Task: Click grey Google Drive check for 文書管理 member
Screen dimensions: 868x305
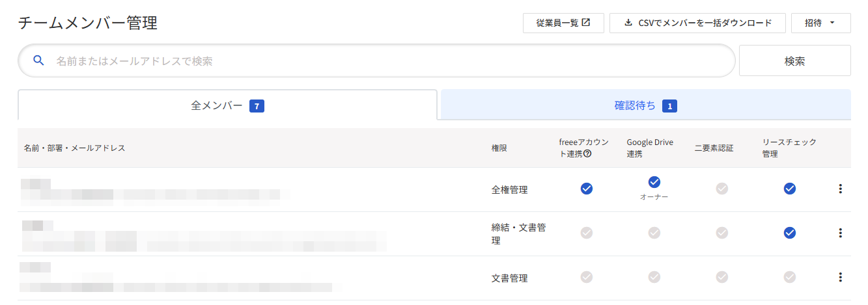Action: [654, 277]
